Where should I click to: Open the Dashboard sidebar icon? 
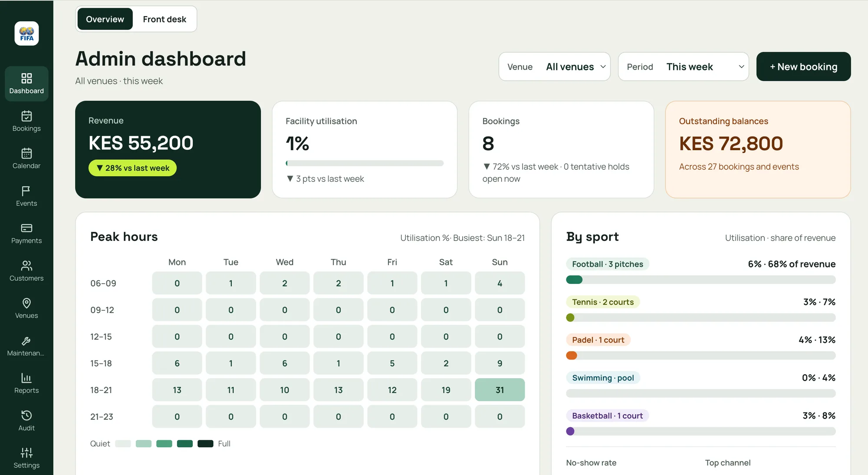point(26,78)
